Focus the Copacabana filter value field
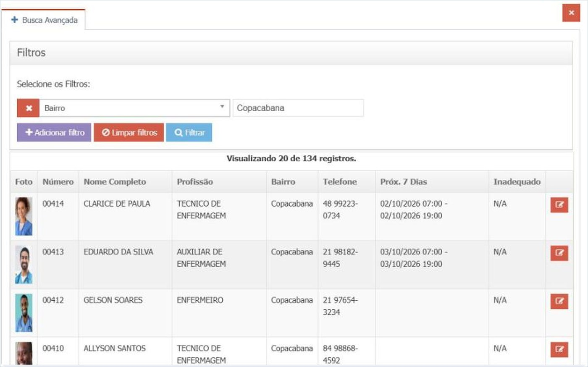 tap(298, 108)
